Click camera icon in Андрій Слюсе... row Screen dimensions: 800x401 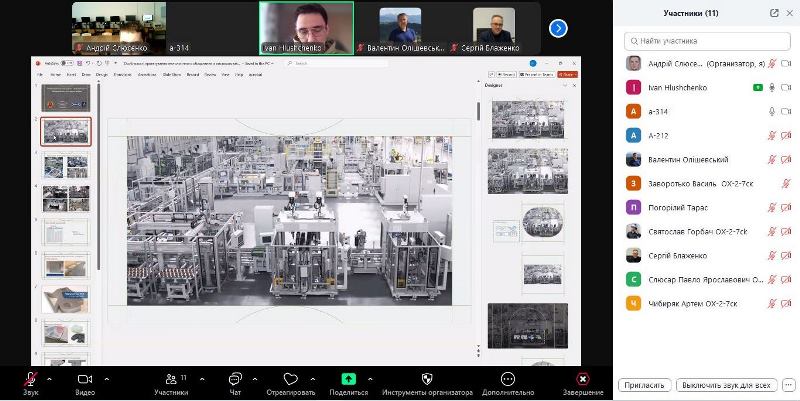[x=786, y=63]
